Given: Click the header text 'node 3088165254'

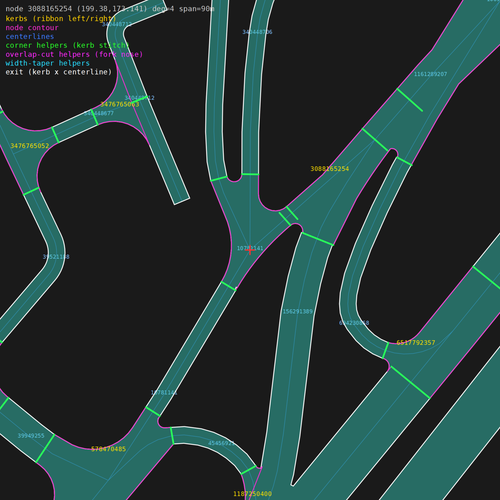Looking at the screenshot, I should pyautogui.click(x=38, y=9).
